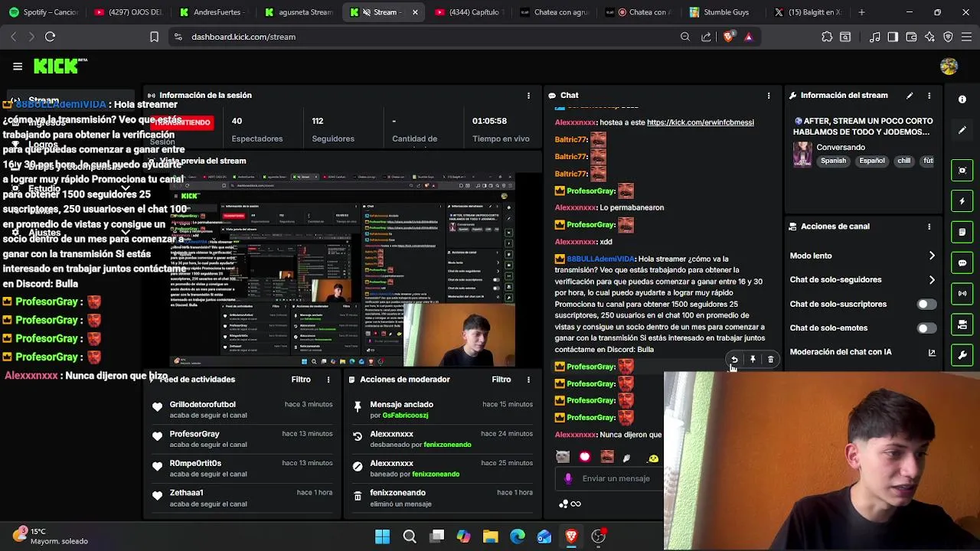The image size is (980, 551).
Task: Switch to agusneta Stream browser tab
Action: [x=298, y=12]
